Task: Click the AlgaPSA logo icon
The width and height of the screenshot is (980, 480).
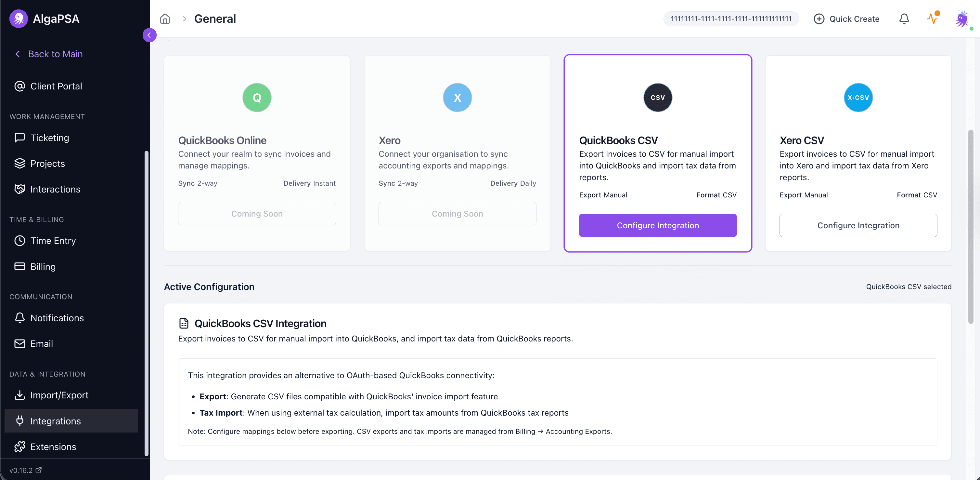Action: point(19,19)
